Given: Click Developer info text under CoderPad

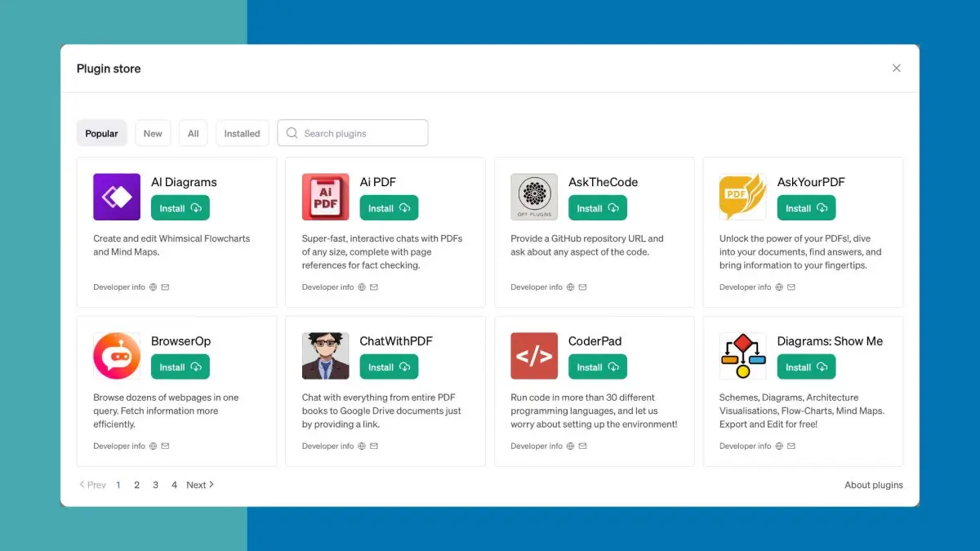Looking at the screenshot, I should (537, 447).
